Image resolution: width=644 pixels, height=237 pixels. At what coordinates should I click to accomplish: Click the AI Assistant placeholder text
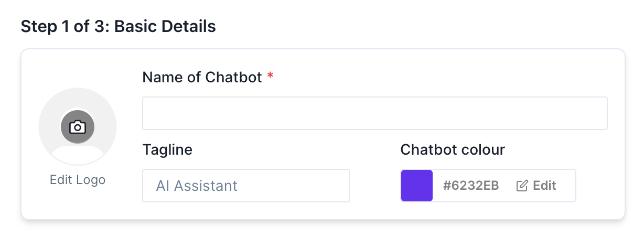[197, 186]
